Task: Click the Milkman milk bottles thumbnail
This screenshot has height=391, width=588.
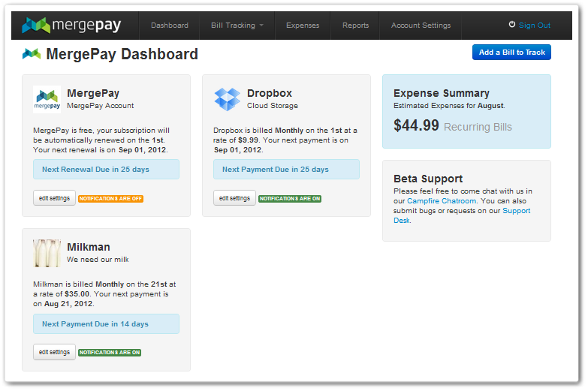Action: 47,254
